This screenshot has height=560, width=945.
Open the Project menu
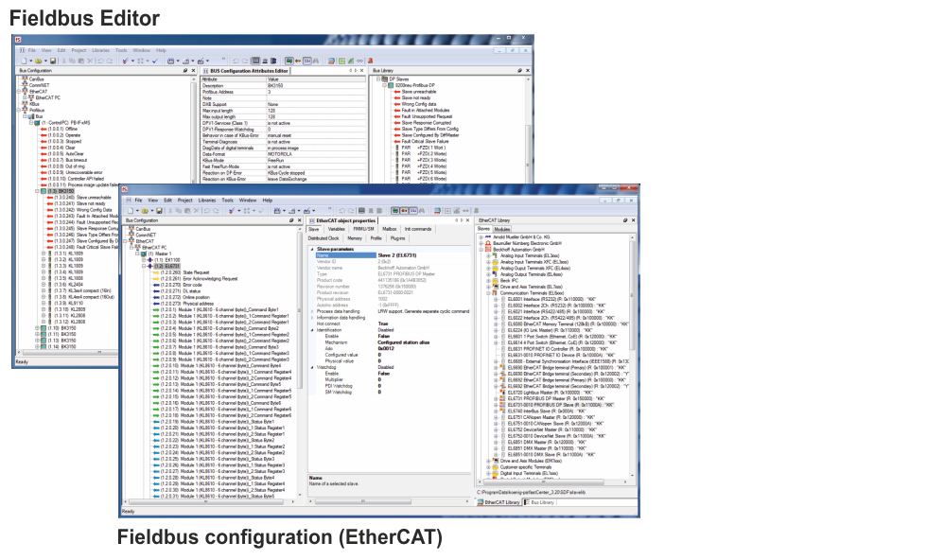(184, 201)
